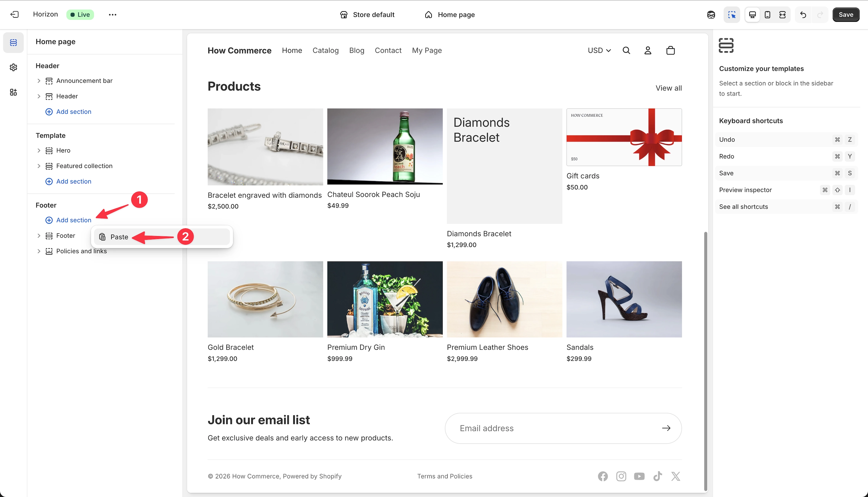Viewport: 868px width, 497px height.
Task: Add section under Template group
Action: [x=68, y=181]
